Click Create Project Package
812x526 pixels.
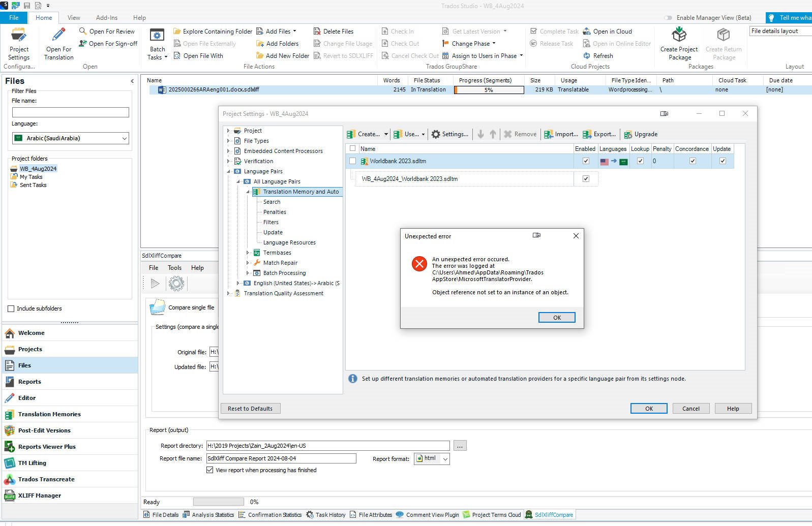coord(679,44)
